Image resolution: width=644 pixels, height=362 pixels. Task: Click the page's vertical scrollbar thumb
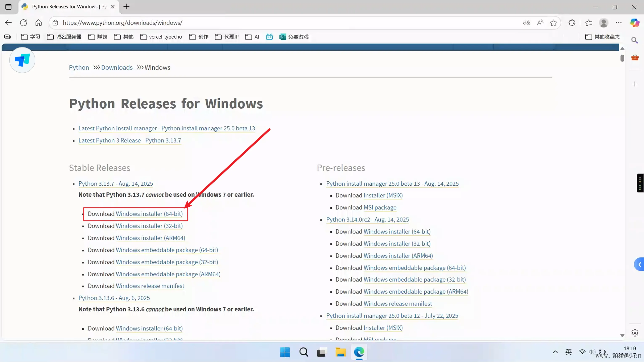point(622,58)
